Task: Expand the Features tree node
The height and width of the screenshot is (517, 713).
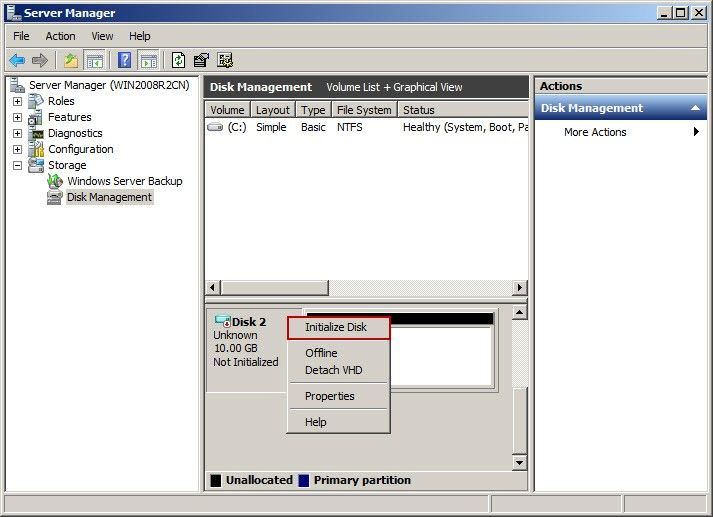Action: coord(17,117)
